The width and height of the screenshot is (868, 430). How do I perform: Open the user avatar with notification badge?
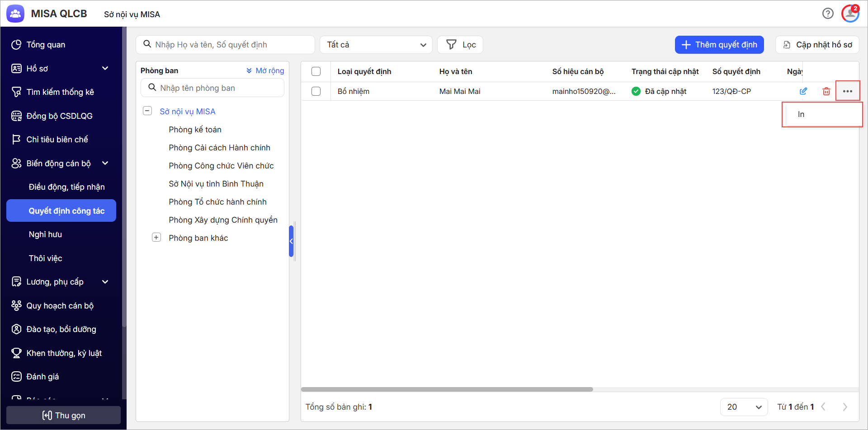pyautogui.click(x=850, y=14)
